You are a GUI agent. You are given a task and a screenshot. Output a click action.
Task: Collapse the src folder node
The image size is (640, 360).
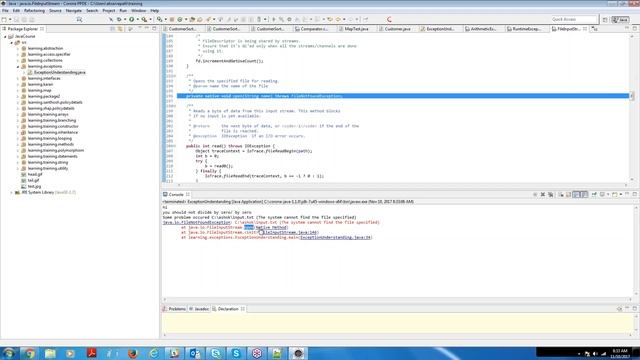pyautogui.click(x=11, y=42)
